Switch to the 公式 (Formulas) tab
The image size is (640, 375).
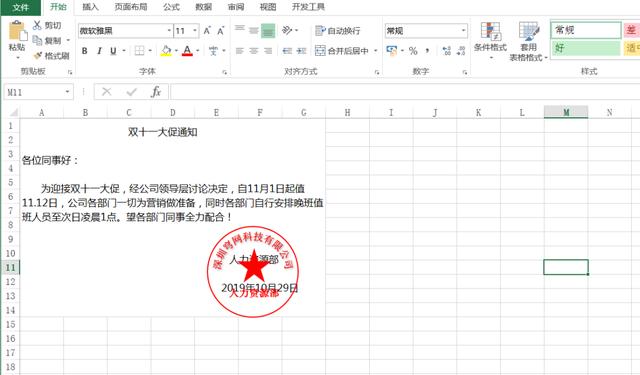(171, 7)
